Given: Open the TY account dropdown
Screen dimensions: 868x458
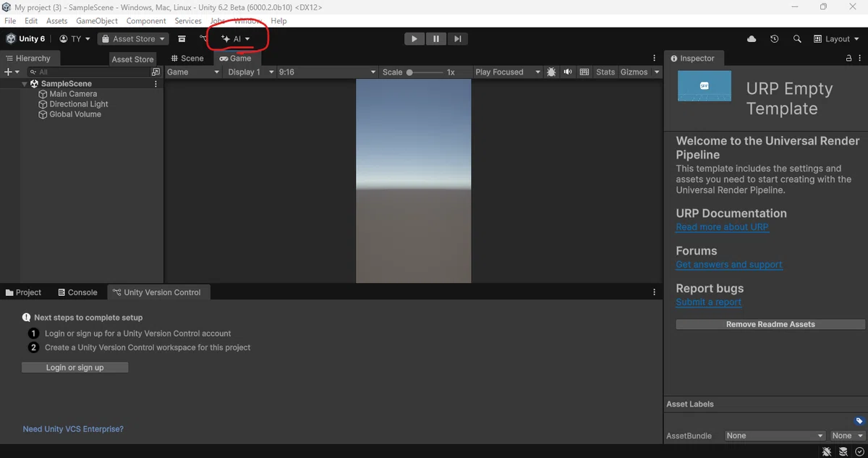Looking at the screenshot, I should pos(75,39).
